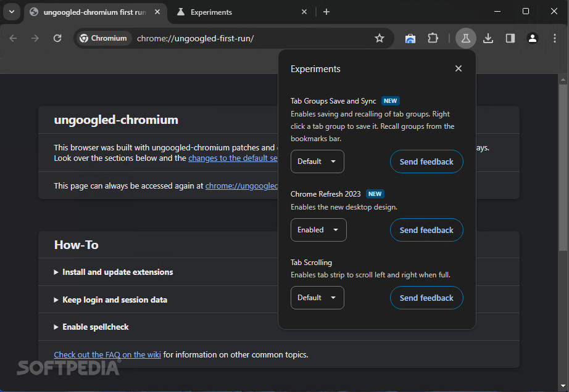Expand Keep login and session data section

[x=110, y=300]
